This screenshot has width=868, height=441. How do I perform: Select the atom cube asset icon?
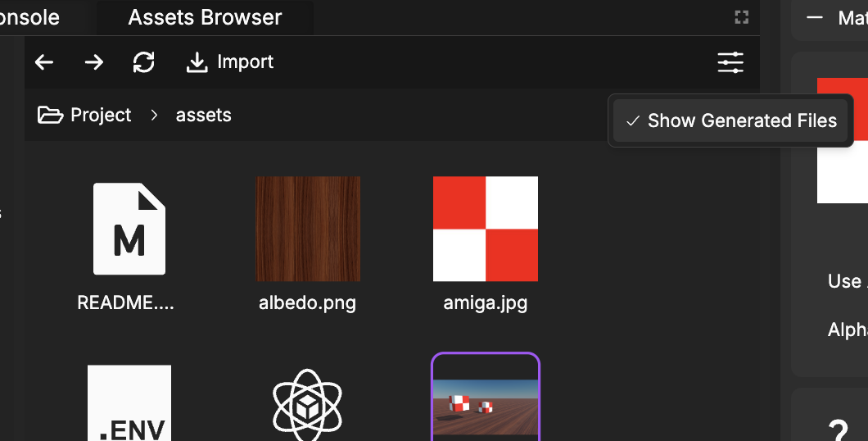(x=307, y=404)
